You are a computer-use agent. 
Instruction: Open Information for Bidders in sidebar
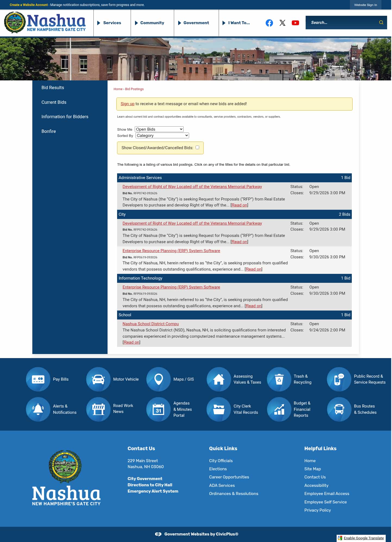[x=65, y=117]
